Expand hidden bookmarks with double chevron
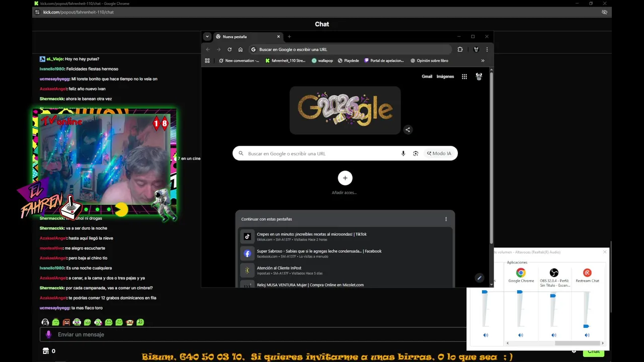 point(482,60)
